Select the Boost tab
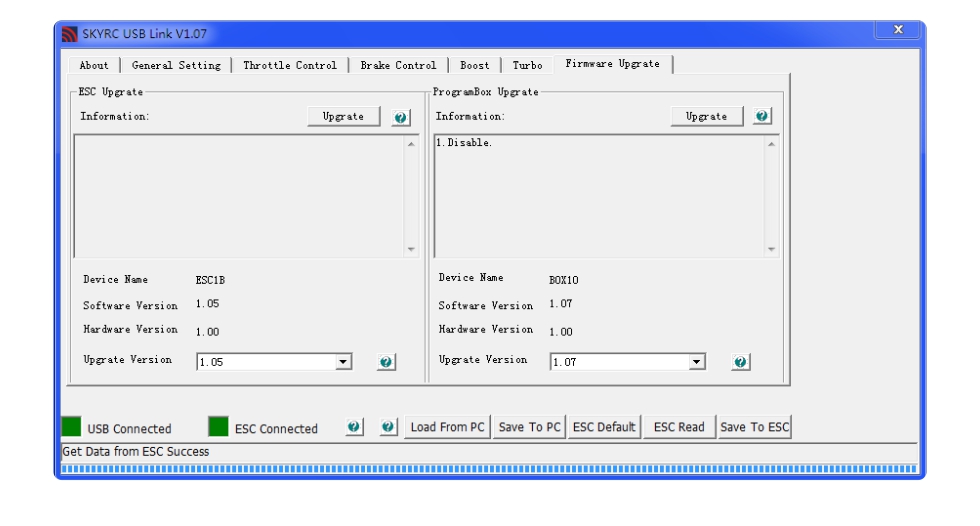980x526 pixels. tap(474, 66)
